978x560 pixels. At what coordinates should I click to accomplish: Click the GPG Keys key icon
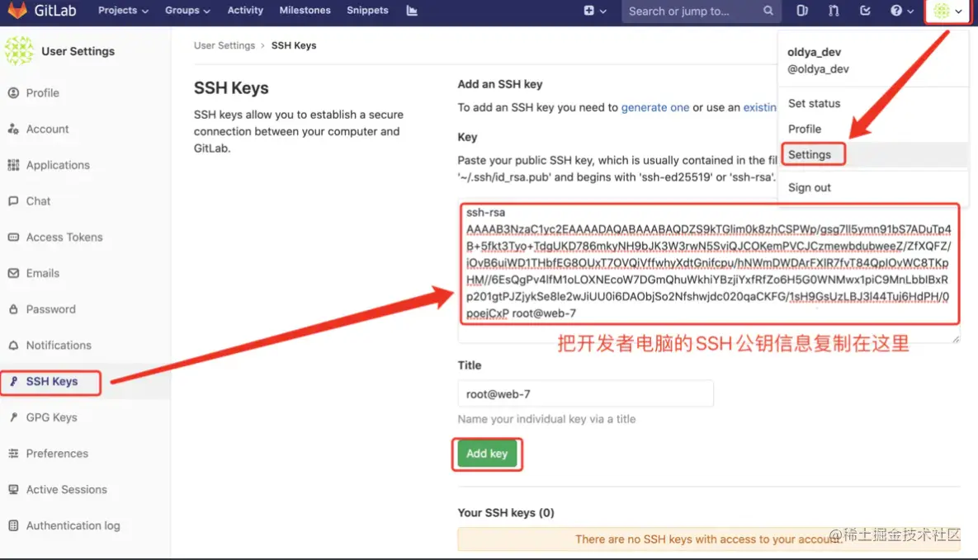[13, 417]
